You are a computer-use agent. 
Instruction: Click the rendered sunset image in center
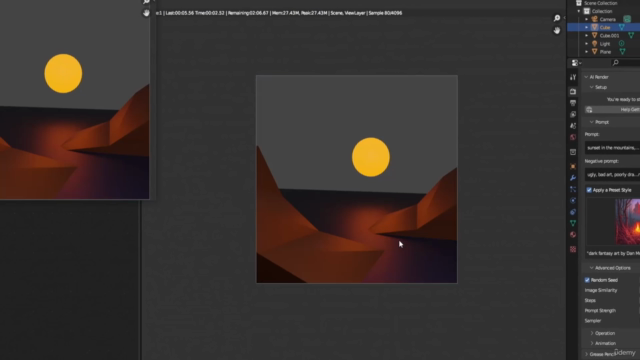357,179
